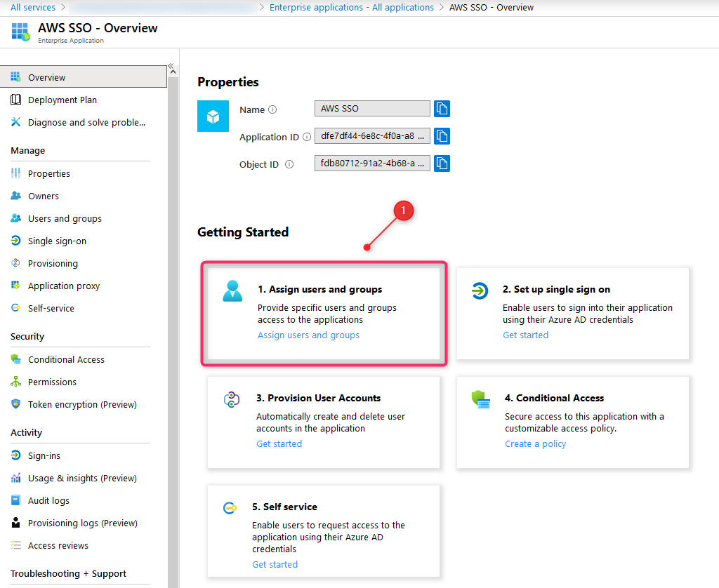Screen dimensions: 719x588
Task: Click Get started under Set up single sign on
Action: [x=525, y=335]
